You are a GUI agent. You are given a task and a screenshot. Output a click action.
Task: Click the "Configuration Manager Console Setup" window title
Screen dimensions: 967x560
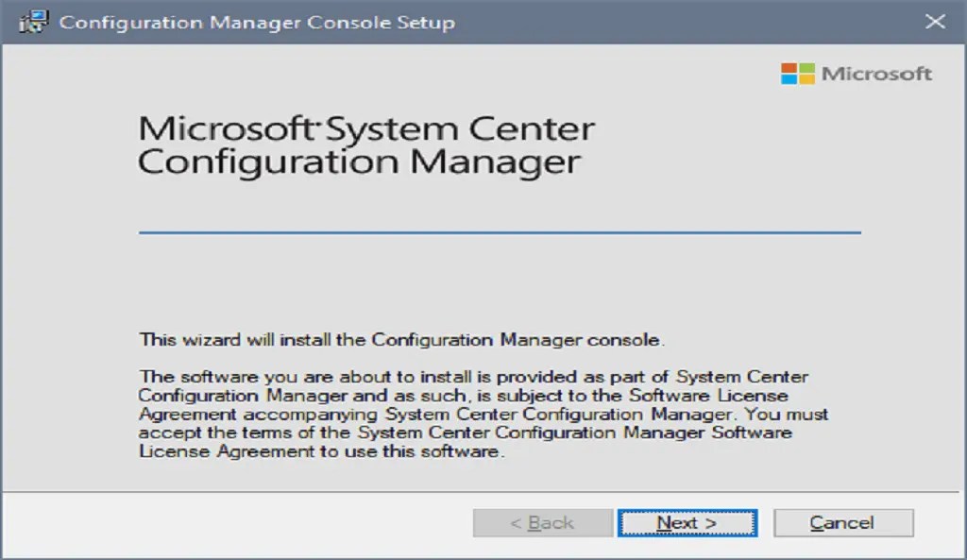point(257,23)
